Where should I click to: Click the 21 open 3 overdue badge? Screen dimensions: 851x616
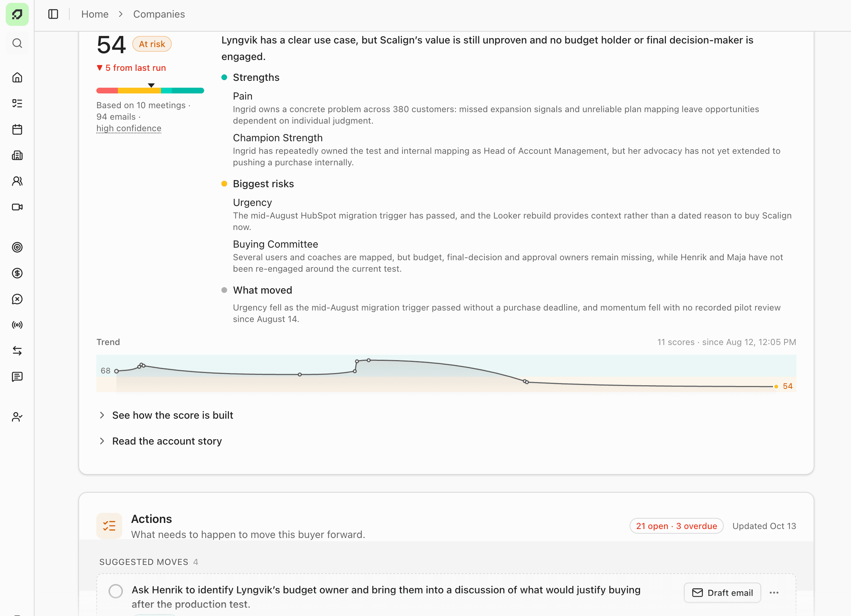(x=676, y=526)
